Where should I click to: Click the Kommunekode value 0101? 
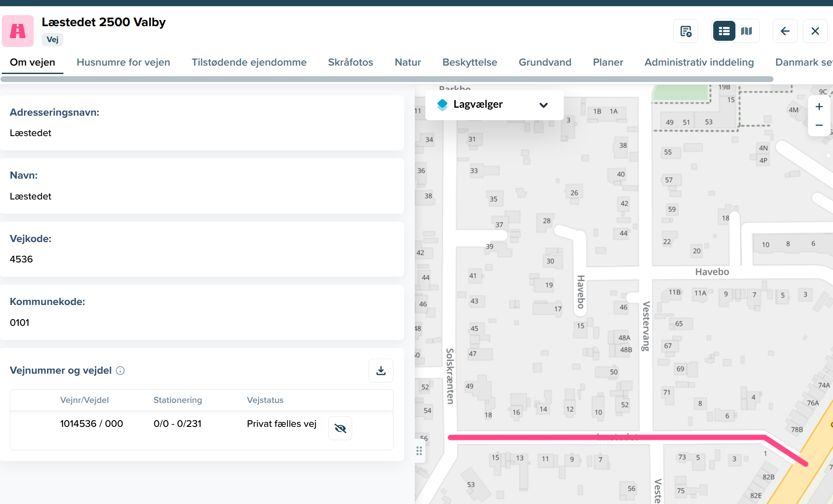(20, 323)
